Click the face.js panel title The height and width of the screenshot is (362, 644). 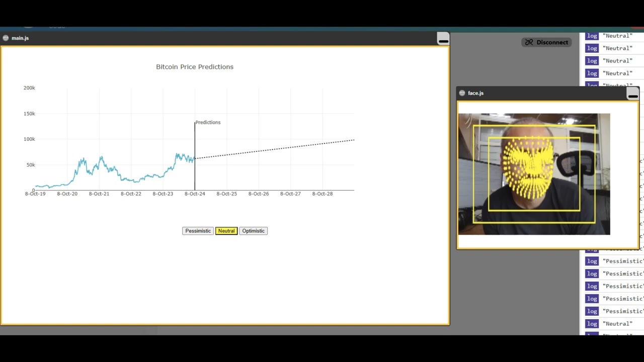pos(475,93)
